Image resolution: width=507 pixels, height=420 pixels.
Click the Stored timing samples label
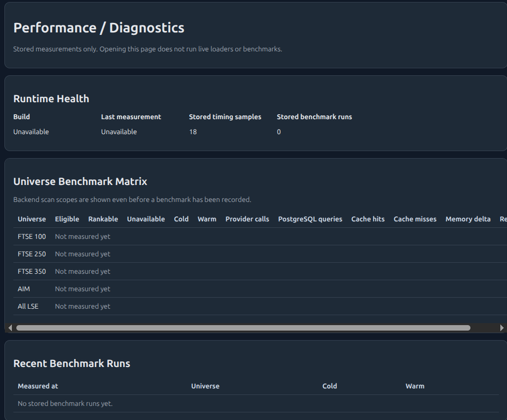(225, 117)
